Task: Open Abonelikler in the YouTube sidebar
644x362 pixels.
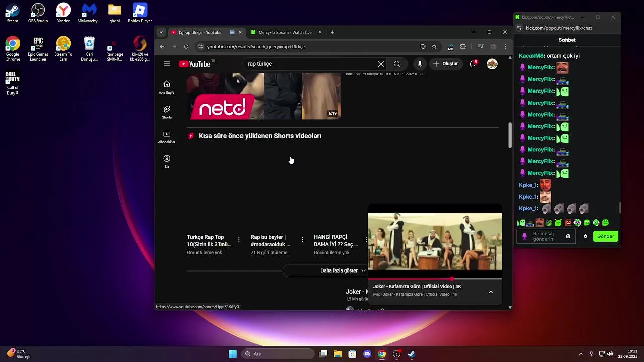Action: click(167, 137)
